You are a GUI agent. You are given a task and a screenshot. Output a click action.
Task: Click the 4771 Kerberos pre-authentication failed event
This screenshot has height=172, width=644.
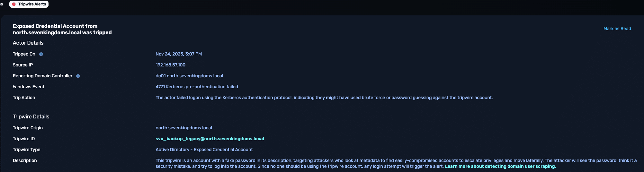pos(197,87)
